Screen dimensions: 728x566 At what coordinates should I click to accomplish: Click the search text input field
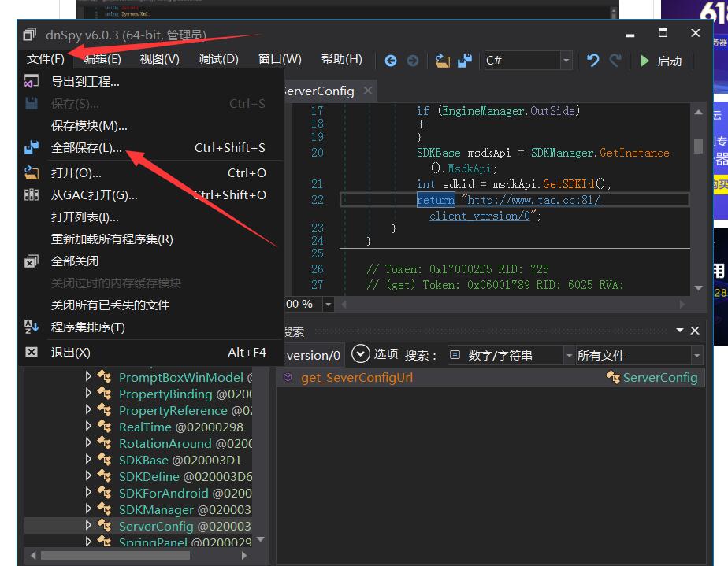[x=311, y=356]
